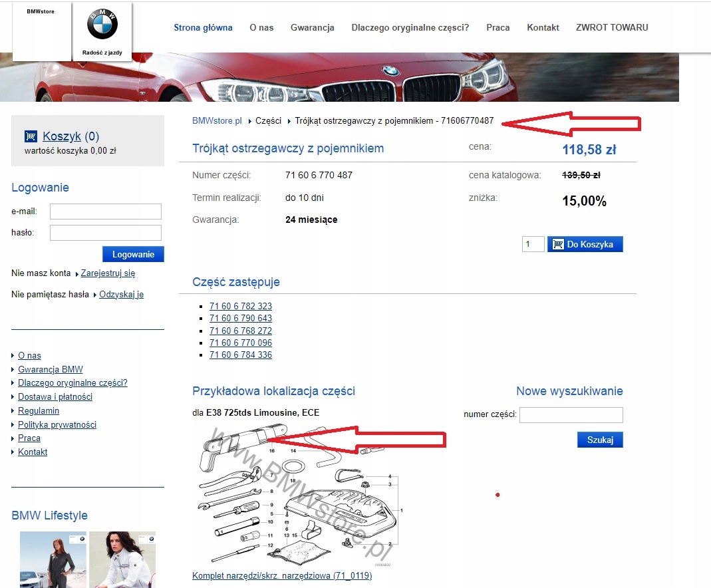This screenshot has height=588, width=711.
Task: Open the Koszyk cart link
Action: [62, 136]
